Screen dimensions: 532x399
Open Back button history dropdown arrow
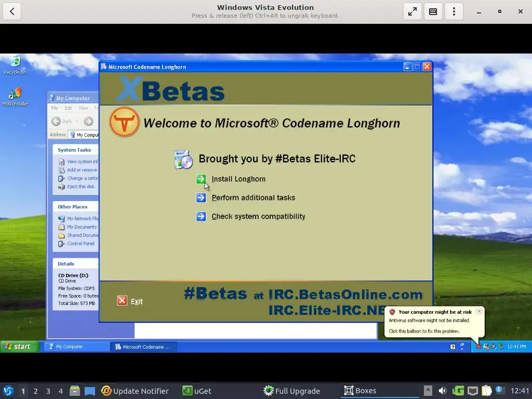point(77,121)
